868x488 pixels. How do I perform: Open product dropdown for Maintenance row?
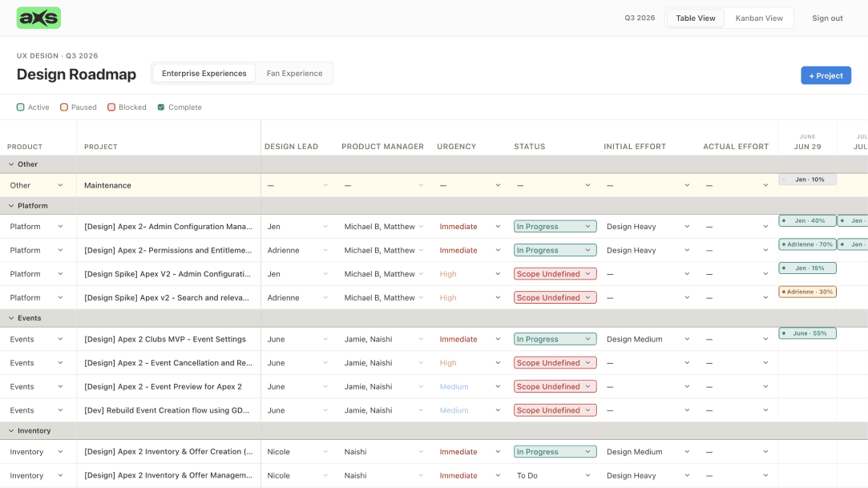click(37, 185)
